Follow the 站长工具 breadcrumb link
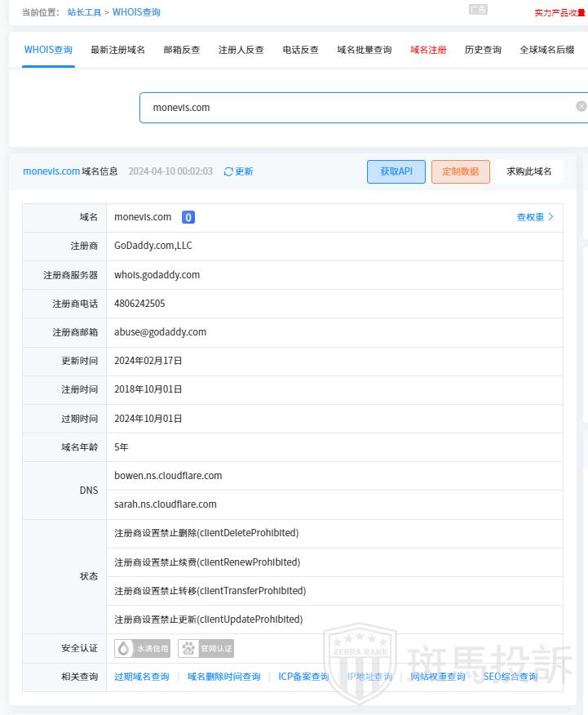This screenshot has width=588, height=715. [x=84, y=12]
